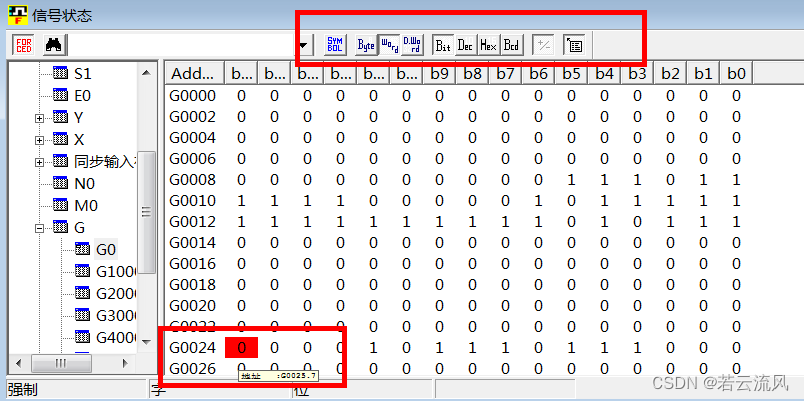This screenshot has width=804, height=401.
Task: Select the G0014 address cell
Action: (193, 243)
